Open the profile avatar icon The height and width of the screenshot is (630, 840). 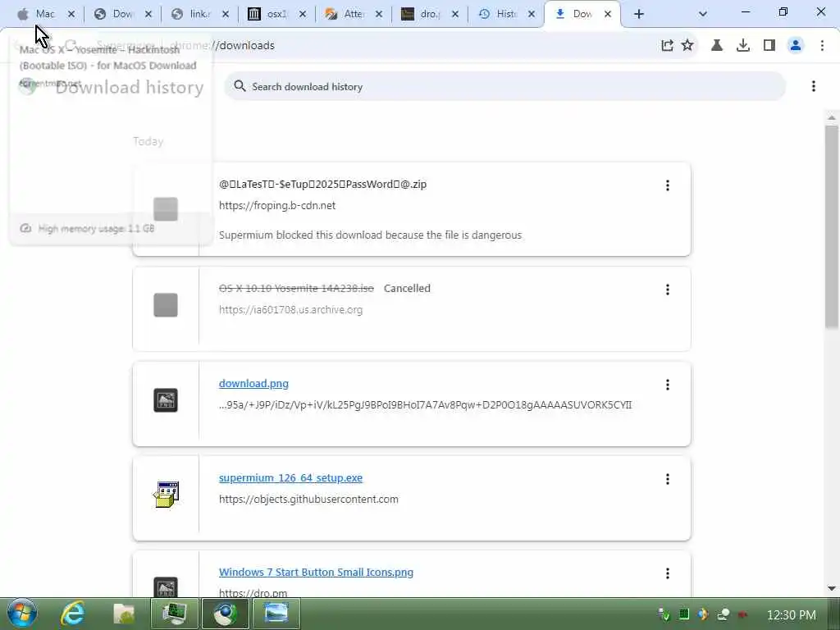point(796,46)
